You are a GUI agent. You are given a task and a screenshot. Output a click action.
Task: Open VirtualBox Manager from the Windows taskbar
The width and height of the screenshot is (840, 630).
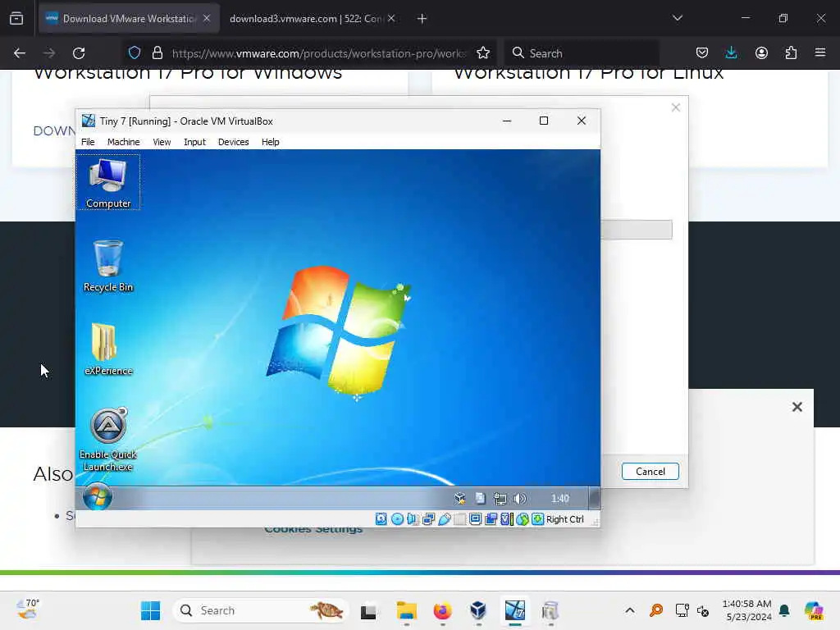(x=478, y=610)
